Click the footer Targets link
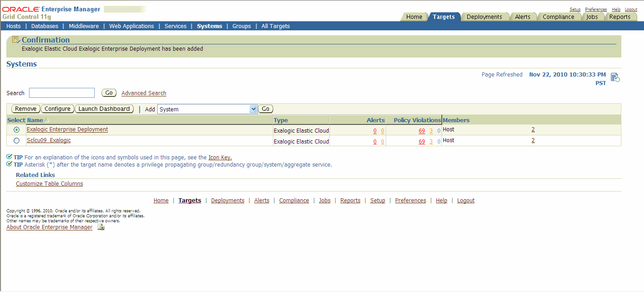The height and width of the screenshot is (292, 644). coord(190,201)
